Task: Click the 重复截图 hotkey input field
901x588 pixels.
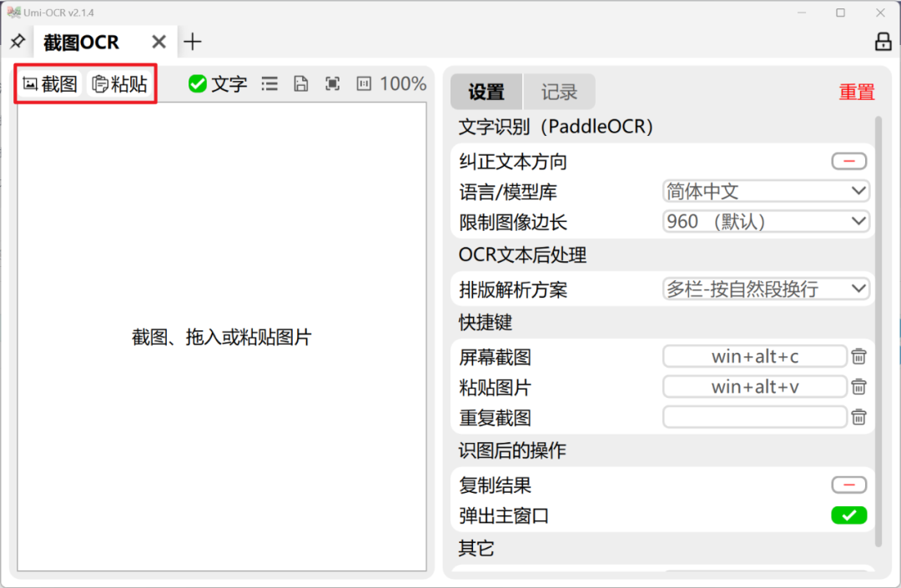Action: pyautogui.click(x=754, y=416)
